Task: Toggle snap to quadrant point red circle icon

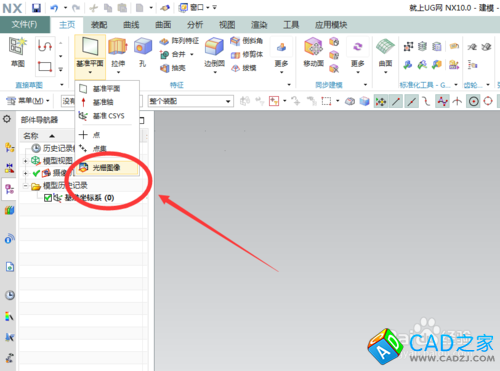Action: coord(488,101)
